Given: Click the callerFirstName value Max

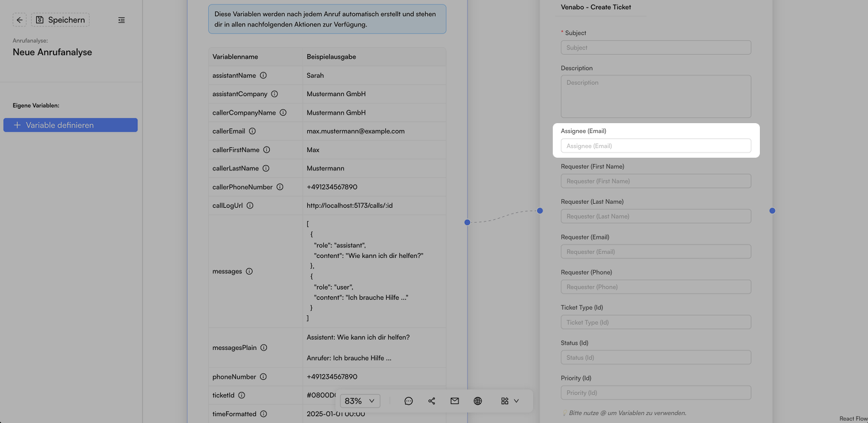Looking at the screenshot, I should 313,150.
